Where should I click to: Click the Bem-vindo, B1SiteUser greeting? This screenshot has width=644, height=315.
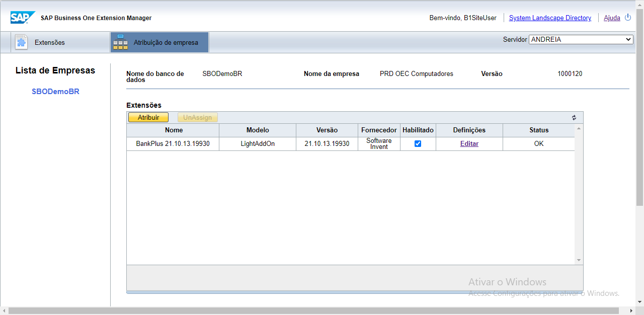(x=463, y=18)
